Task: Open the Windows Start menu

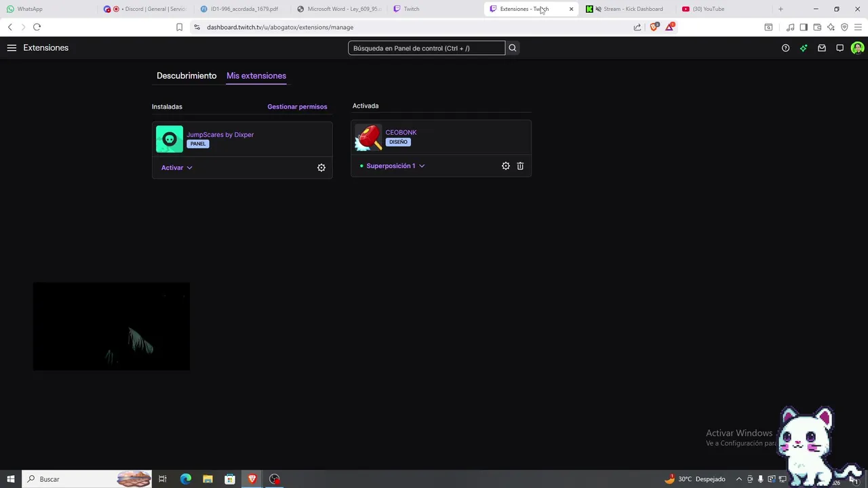Action: pos(10,479)
